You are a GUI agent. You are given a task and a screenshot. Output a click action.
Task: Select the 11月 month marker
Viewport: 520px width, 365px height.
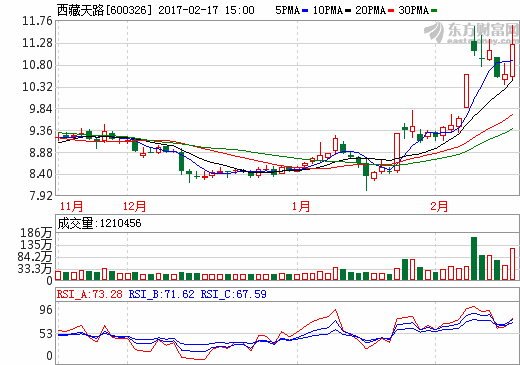[x=71, y=206]
